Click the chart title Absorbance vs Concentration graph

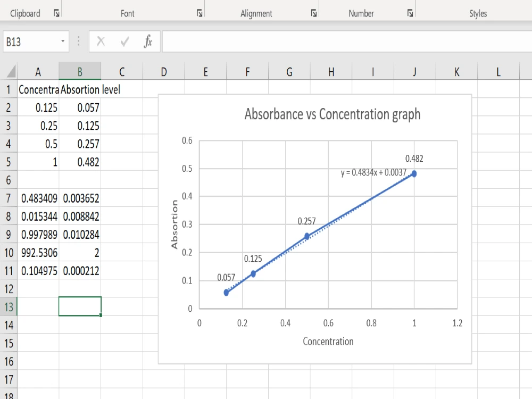[x=332, y=114]
